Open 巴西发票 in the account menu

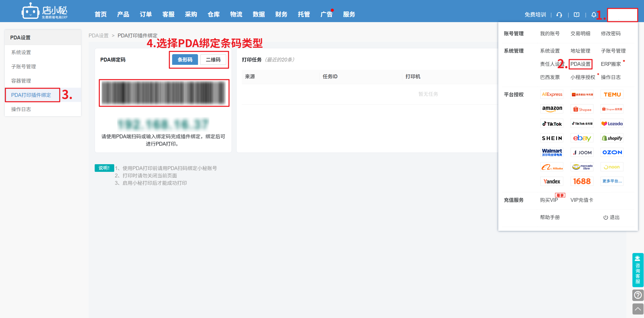[x=550, y=77]
